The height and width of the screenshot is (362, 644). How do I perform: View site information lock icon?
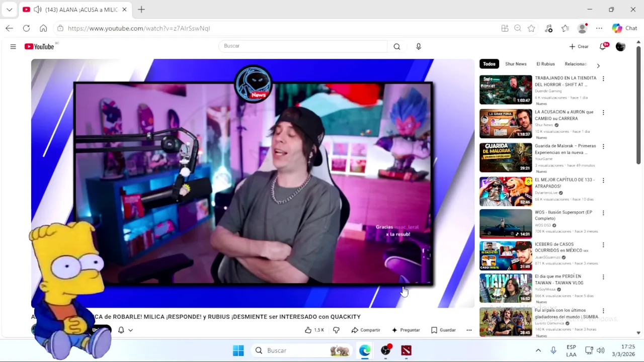(x=60, y=28)
